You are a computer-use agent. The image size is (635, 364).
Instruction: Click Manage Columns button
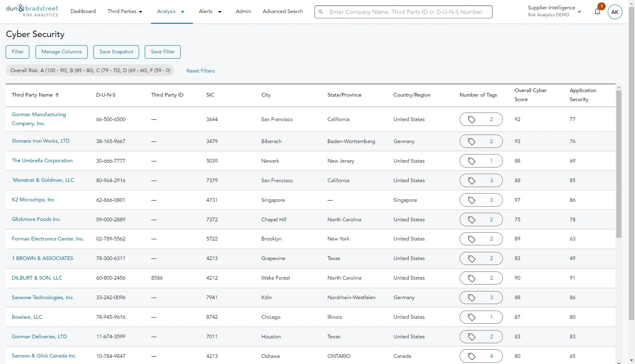point(62,52)
